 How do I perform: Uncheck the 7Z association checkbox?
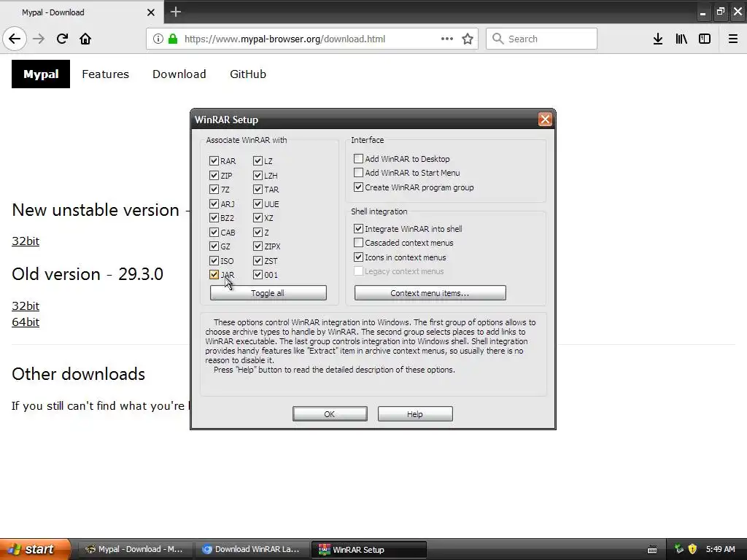click(x=214, y=189)
